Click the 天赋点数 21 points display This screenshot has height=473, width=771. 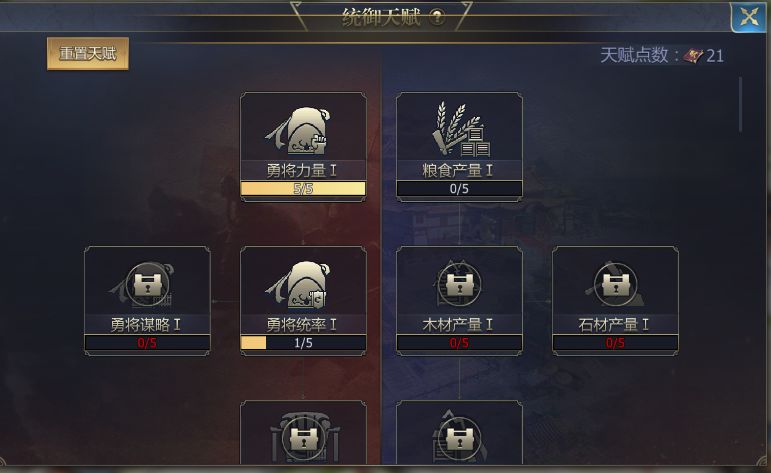[662, 56]
